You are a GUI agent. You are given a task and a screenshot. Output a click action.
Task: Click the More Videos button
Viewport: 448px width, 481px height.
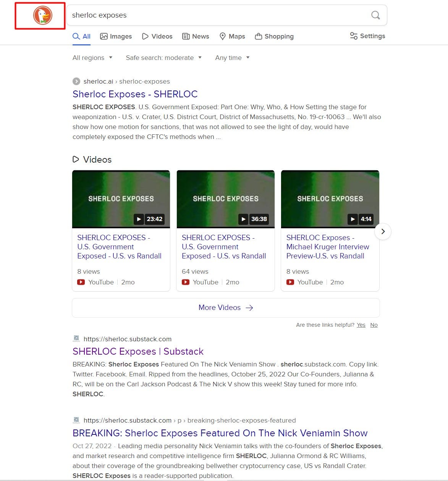(x=226, y=308)
